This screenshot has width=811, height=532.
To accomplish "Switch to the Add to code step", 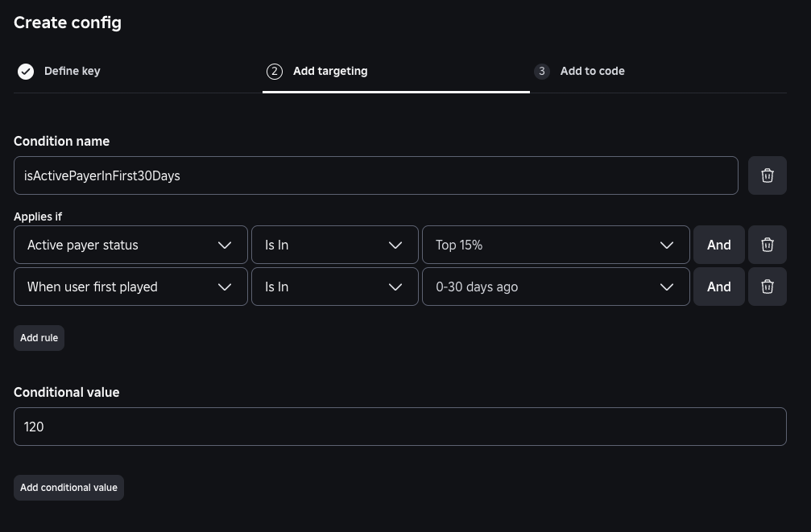I will coord(592,71).
